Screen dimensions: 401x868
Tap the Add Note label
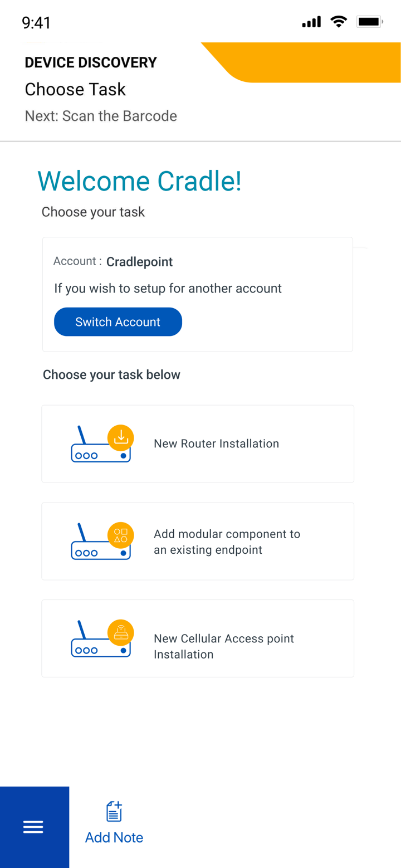pyautogui.click(x=114, y=837)
